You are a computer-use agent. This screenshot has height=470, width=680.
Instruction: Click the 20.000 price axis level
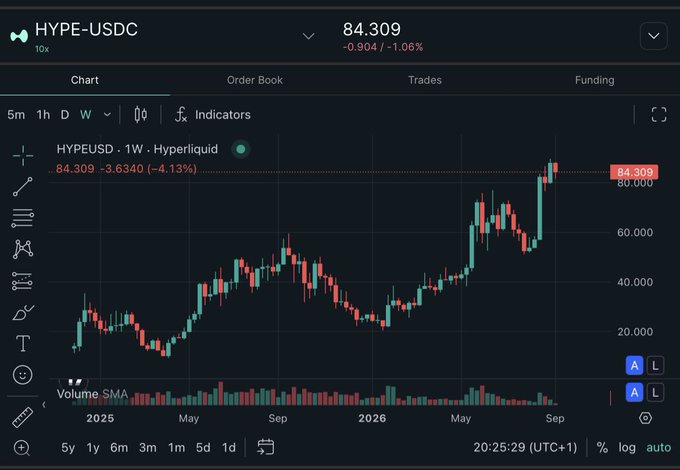pos(635,332)
